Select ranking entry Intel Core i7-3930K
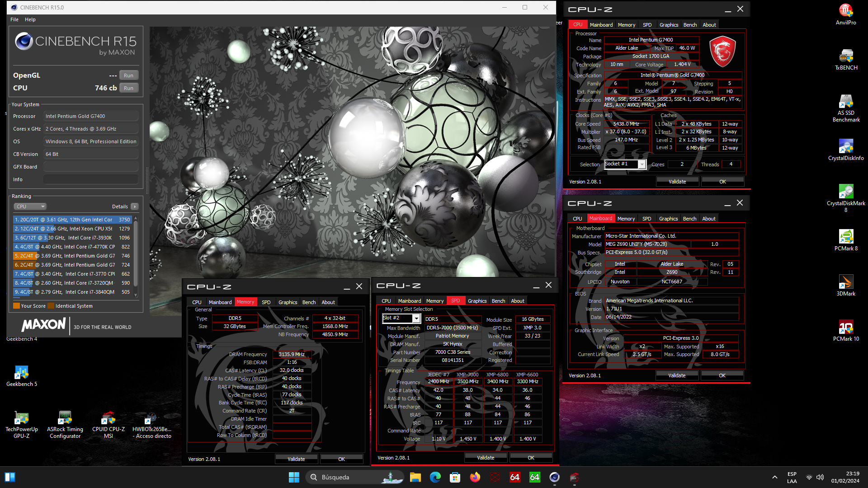The image size is (868, 488). (72, 238)
